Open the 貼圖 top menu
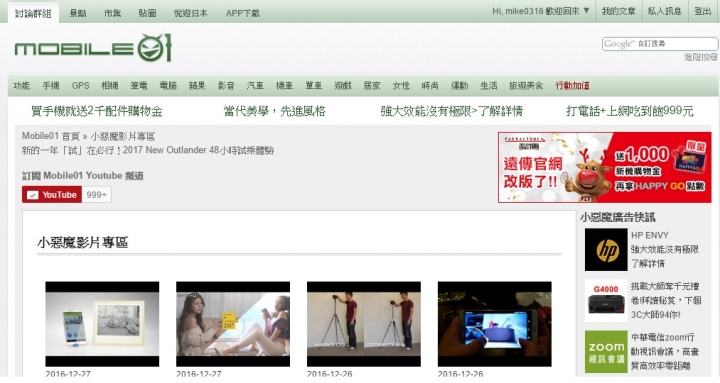The height and width of the screenshot is (383, 720). pyautogui.click(x=147, y=13)
